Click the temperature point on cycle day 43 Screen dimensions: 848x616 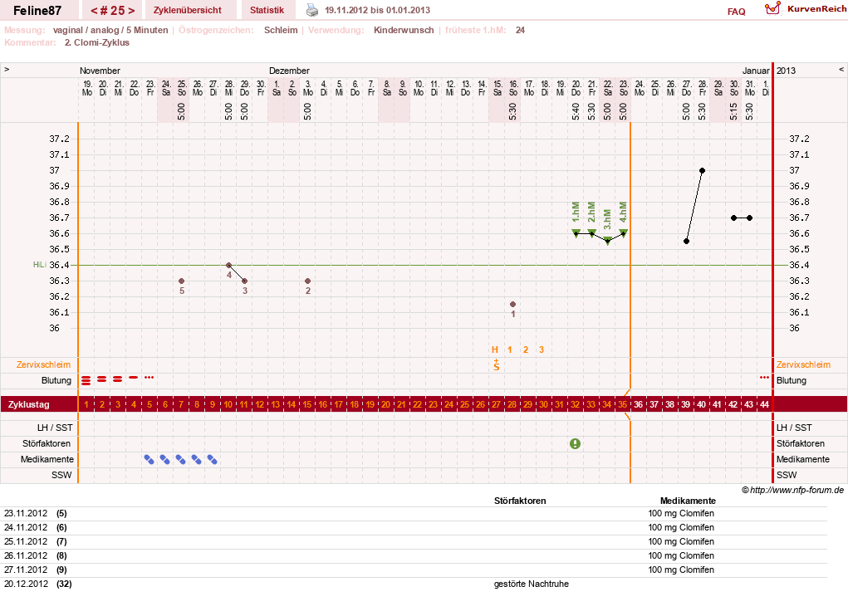click(749, 218)
